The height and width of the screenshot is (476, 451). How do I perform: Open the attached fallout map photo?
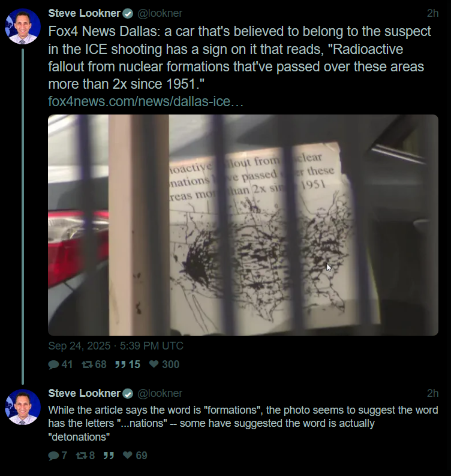pyautogui.click(x=243, y=225)
